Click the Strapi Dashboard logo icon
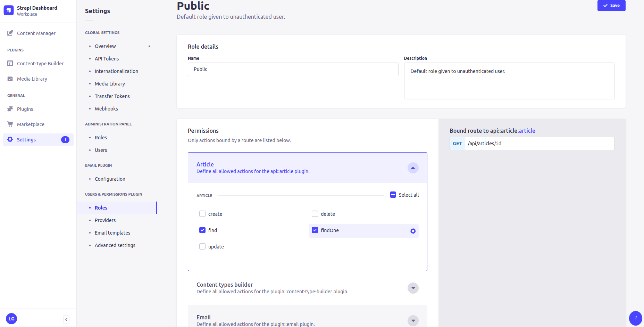The height and width of the screenshot is (327, 644). 9,10
